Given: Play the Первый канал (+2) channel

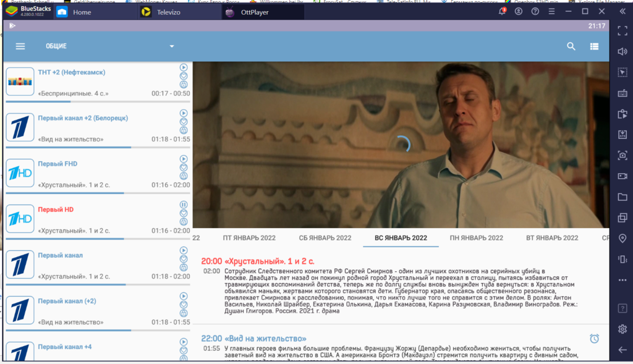Looking at the screenshot, I should 184,296.
